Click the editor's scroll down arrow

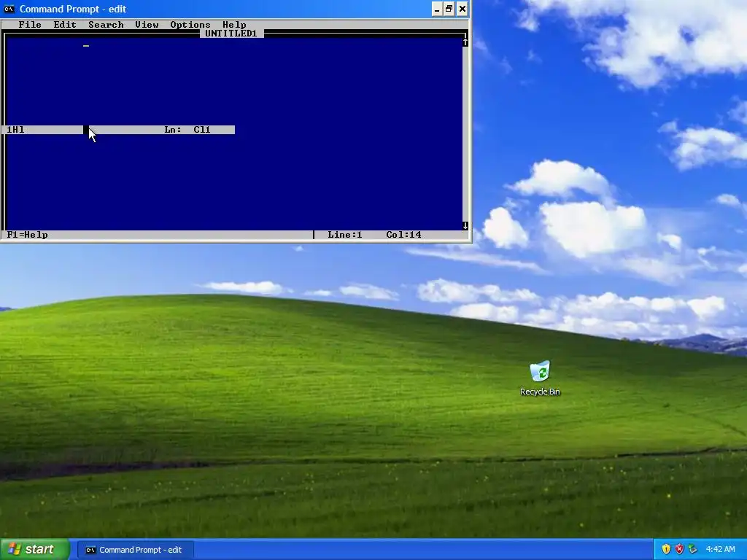(465, 226)
